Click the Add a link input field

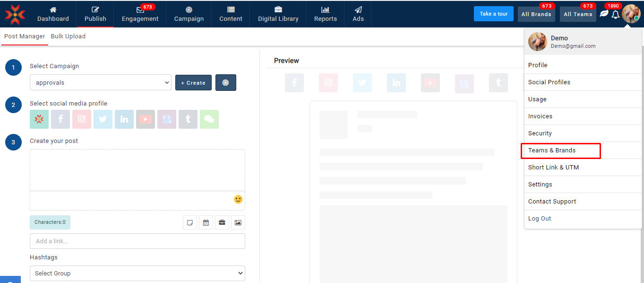click(x=137, y=241)
